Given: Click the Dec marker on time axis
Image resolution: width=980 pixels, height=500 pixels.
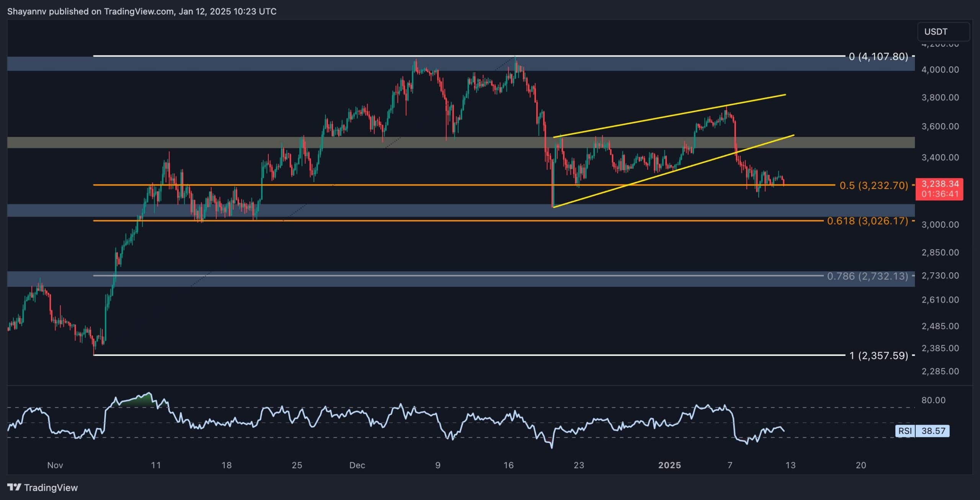Looking at the screenshot, I should point(357,465).
